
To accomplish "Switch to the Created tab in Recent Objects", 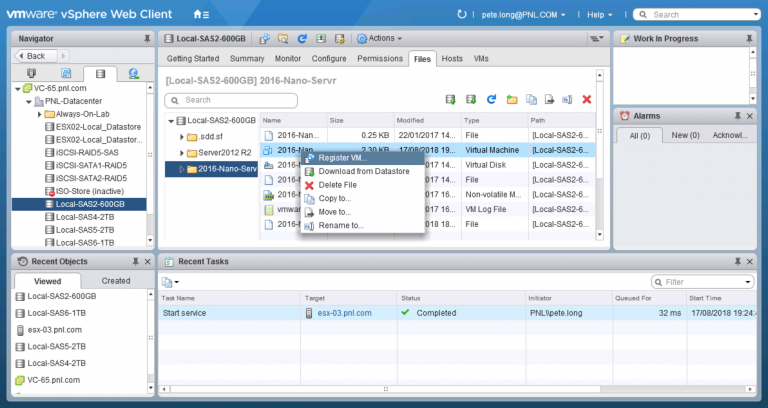I will pyautogui.click(x=116, y=281).
